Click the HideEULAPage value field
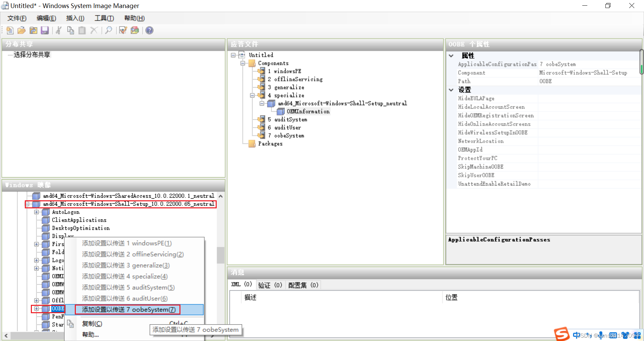Image resolution: width=644 pixels, height=341 pixels. click(589, 98)
